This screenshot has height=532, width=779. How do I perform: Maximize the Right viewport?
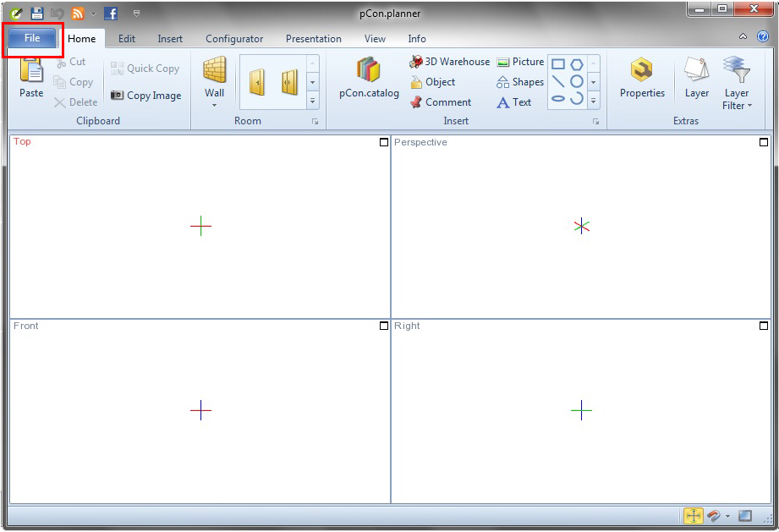coord(764,326)
